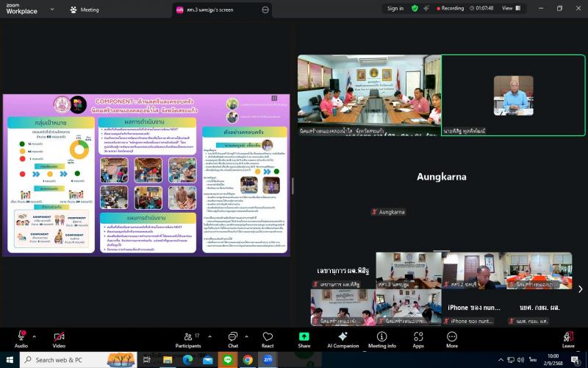This screenshot has width=588, height=368.
Task: Click the Zoom icon in taskbar
Action: (268, 360)
